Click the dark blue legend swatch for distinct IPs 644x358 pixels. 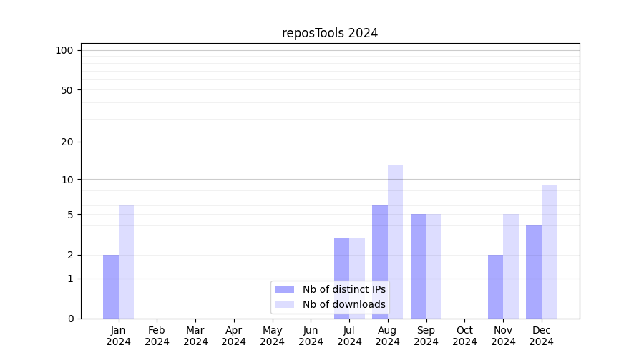(284, 289)
